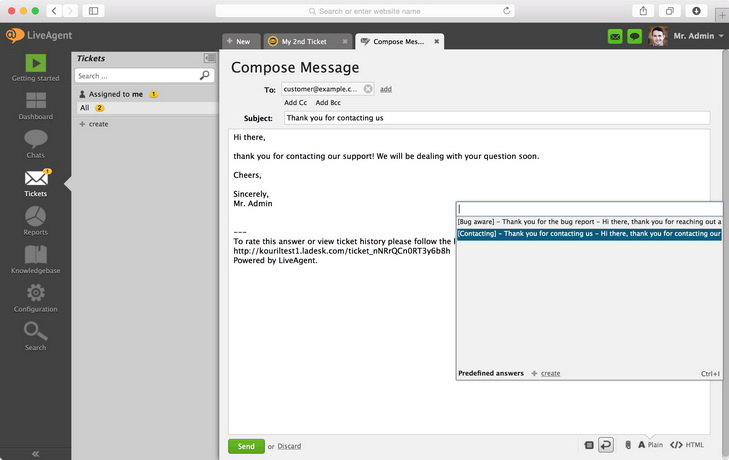Click the green new email icon in header
729x460 pixels.
615,37
